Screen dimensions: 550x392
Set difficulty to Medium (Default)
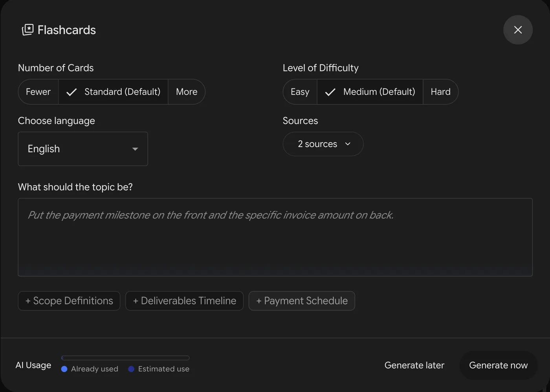point(370,92)
